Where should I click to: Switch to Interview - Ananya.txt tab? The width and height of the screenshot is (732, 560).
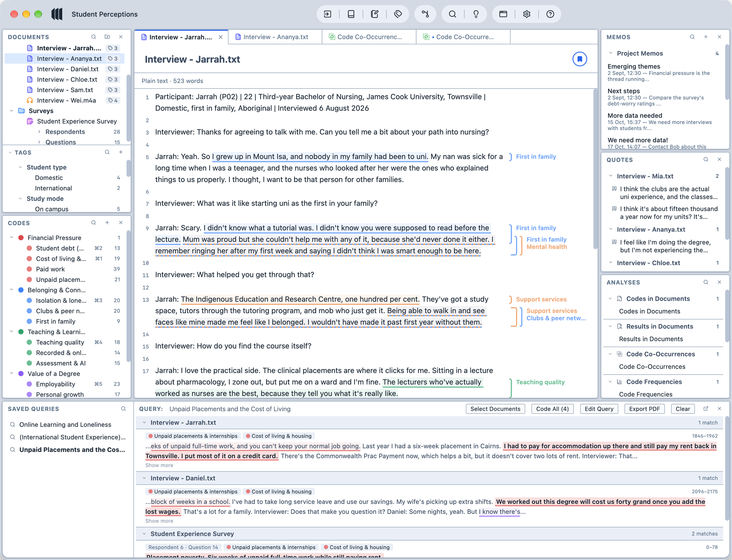(275, 37)
